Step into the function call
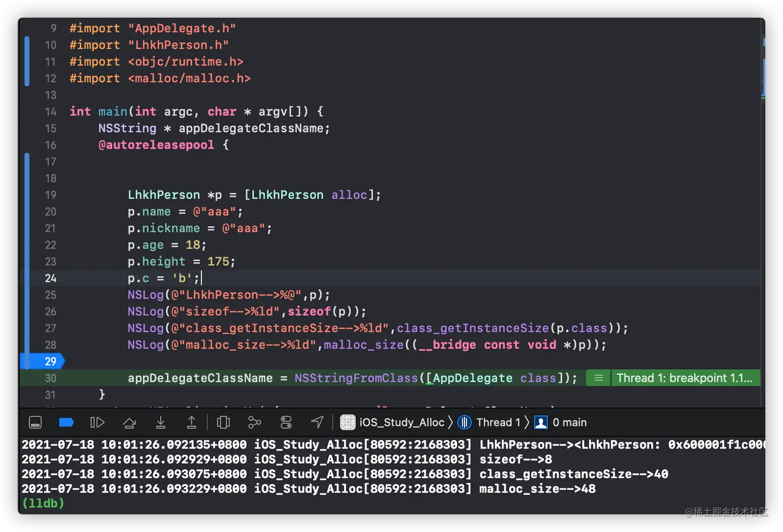 (x=161, y=423)
